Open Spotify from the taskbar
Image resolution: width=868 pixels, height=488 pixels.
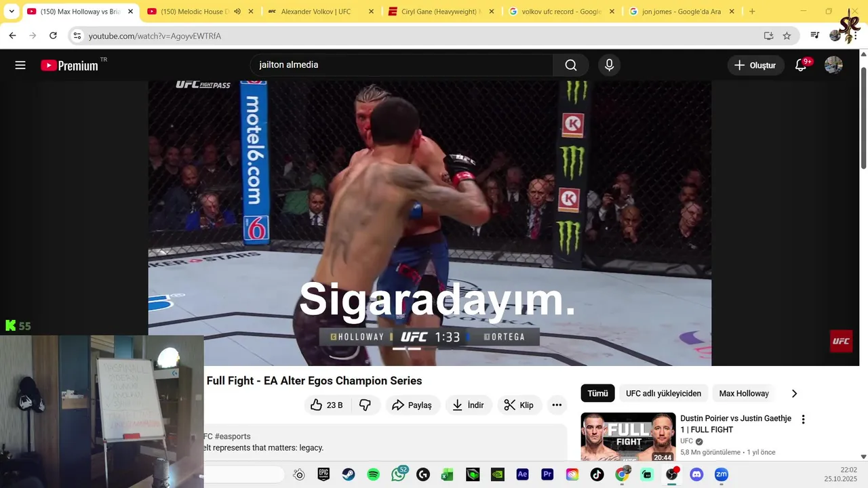click(x=373, y=474)
